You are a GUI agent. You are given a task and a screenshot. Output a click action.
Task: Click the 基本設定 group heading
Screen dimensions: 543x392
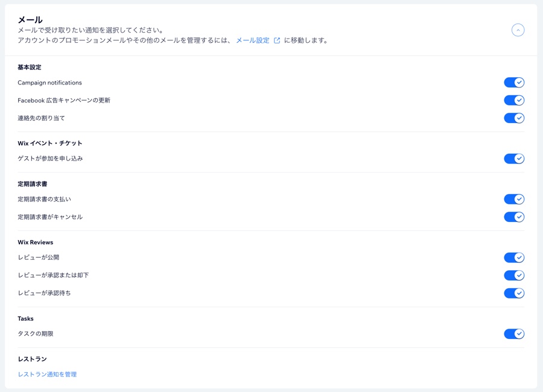pos(30,67)
